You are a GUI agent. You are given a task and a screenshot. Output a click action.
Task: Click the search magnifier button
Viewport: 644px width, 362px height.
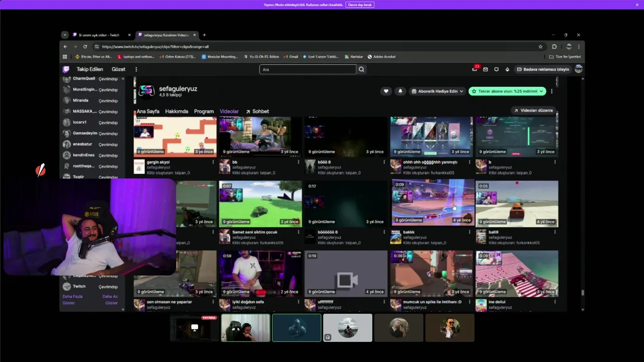[361, 69]
